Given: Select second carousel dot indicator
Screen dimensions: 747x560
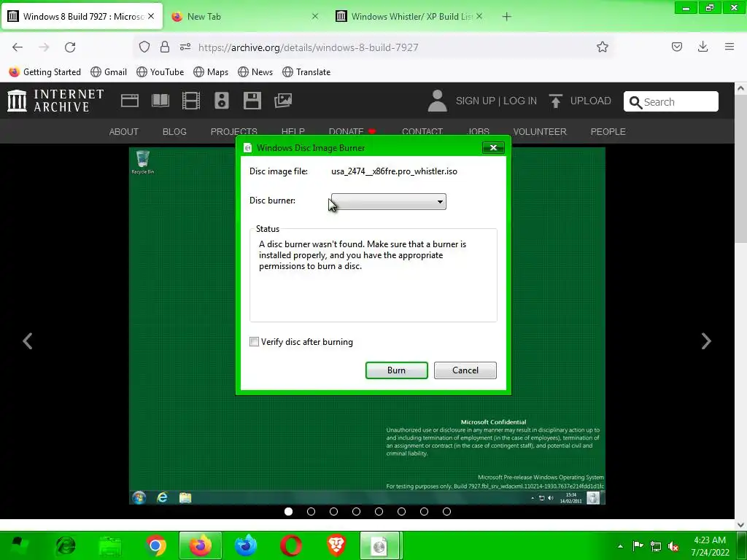Looking at the screenshot, I should 311,511.
